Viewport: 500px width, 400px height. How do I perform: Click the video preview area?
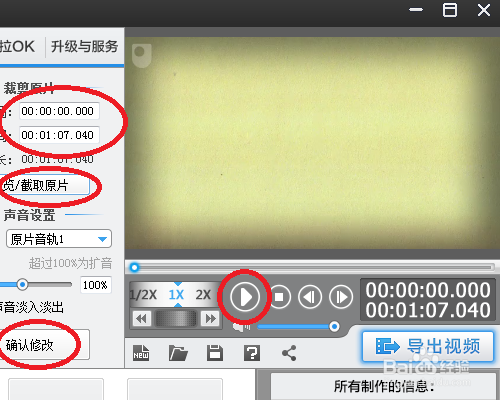[312, 143]
